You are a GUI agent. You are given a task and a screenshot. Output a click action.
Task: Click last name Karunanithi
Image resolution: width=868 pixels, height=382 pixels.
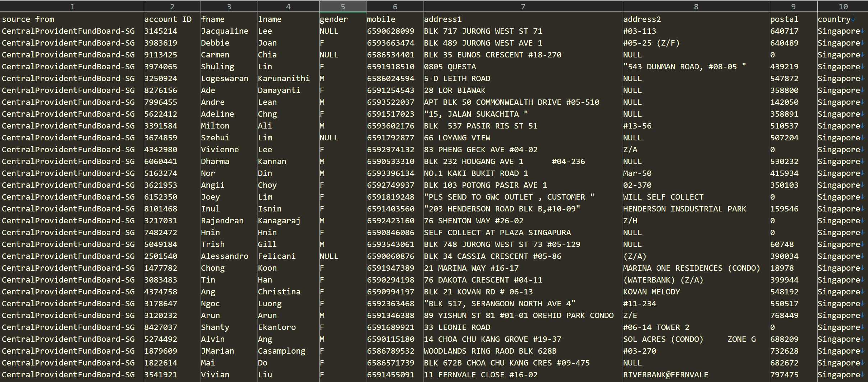(284, 79)
